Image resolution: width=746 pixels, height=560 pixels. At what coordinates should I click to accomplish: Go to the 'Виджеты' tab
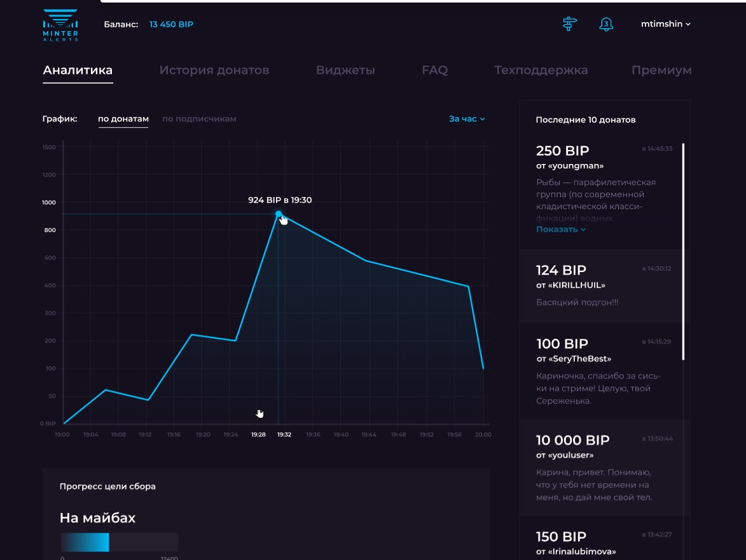[x=345, y=71]
